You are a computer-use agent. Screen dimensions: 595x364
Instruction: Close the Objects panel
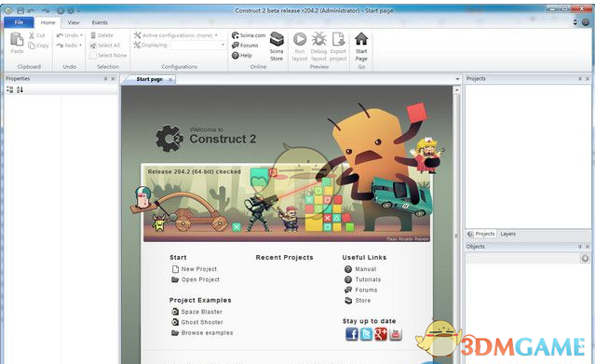tap(587, 247)
